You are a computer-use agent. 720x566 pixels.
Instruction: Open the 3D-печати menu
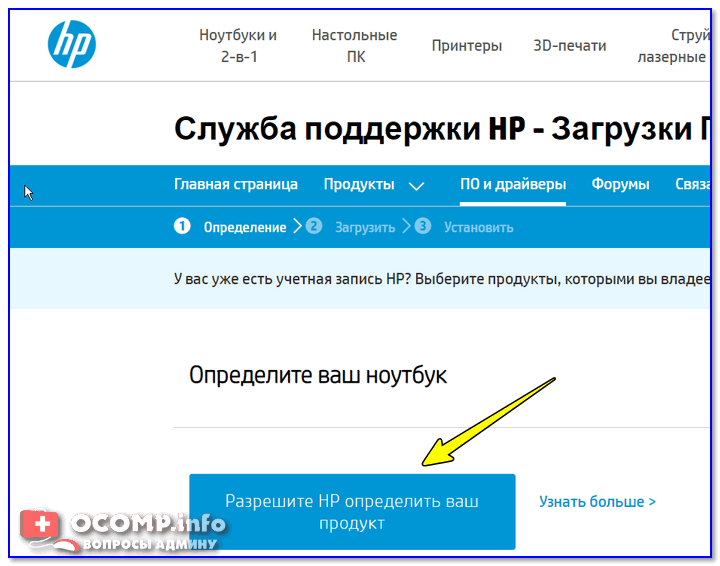(x=569, y=45)
